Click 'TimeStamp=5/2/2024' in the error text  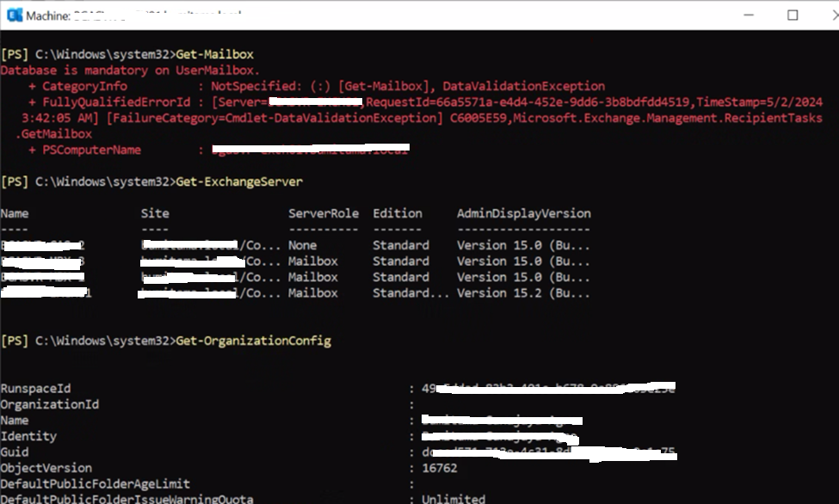759,102
